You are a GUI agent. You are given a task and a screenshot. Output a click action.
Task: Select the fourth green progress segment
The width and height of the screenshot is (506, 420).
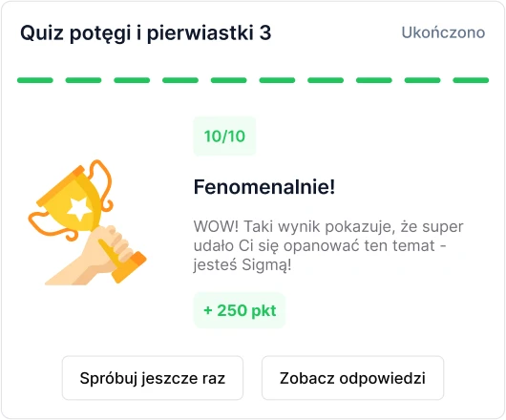pos(180,80)
